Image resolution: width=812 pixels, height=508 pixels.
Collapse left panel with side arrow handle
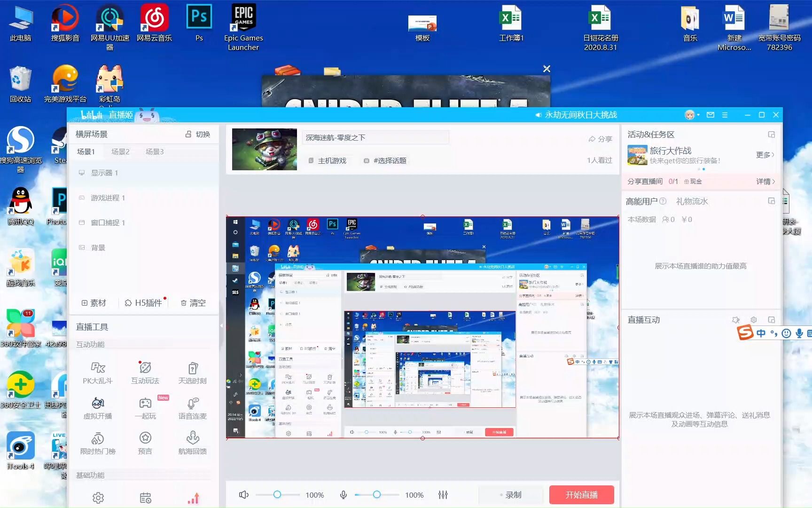(x=221, y=325)
